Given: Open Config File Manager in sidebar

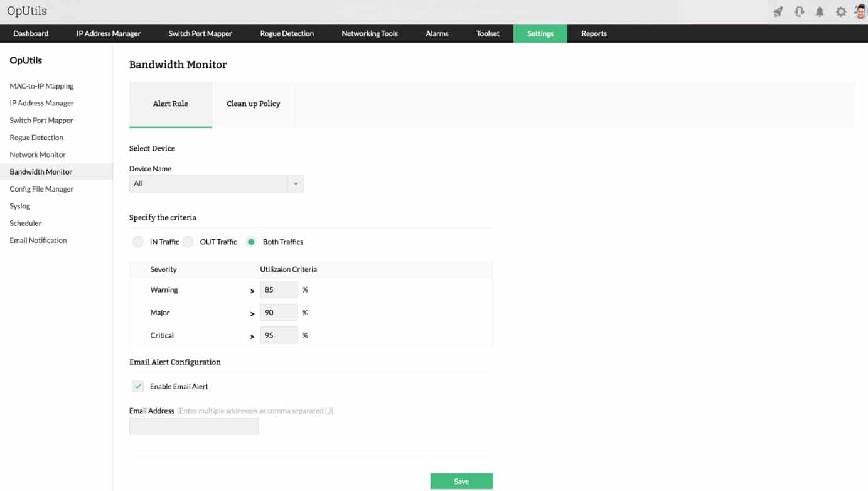Looking at the screenshot, I should point(41,189).
